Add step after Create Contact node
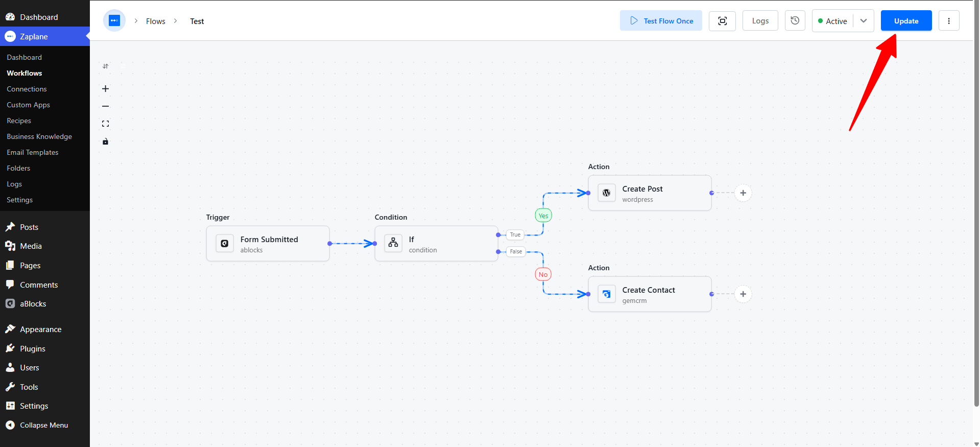The height and width of the screenshot is (447, 980). [743, 294]
